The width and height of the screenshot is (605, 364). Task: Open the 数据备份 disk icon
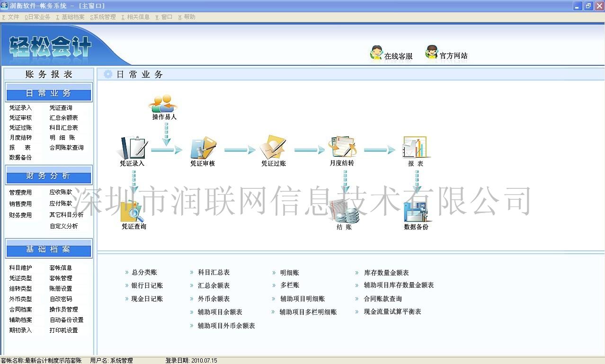pyautogui.click(x=416, y=211)
